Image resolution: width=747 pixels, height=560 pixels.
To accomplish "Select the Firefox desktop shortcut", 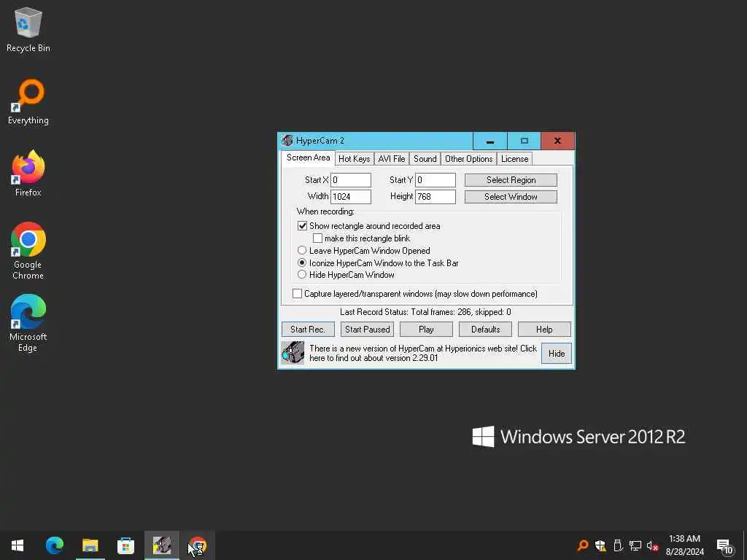I will point(28,174).
